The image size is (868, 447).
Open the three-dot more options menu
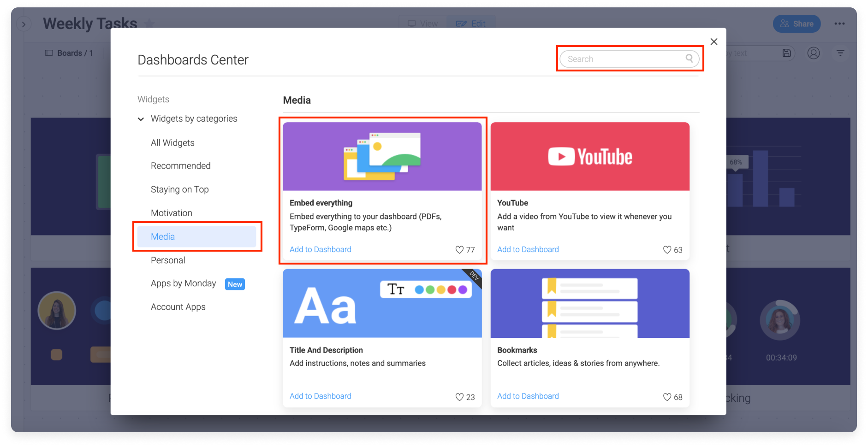pos(839,24)
